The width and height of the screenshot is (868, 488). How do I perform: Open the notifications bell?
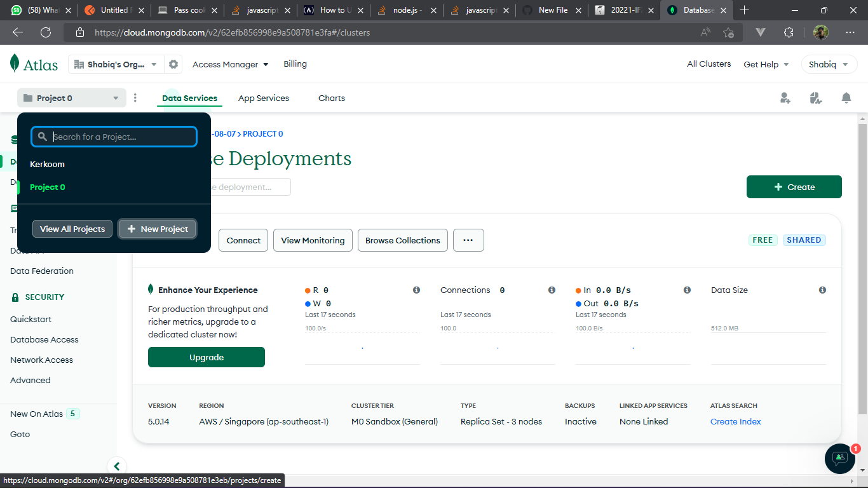846,98
